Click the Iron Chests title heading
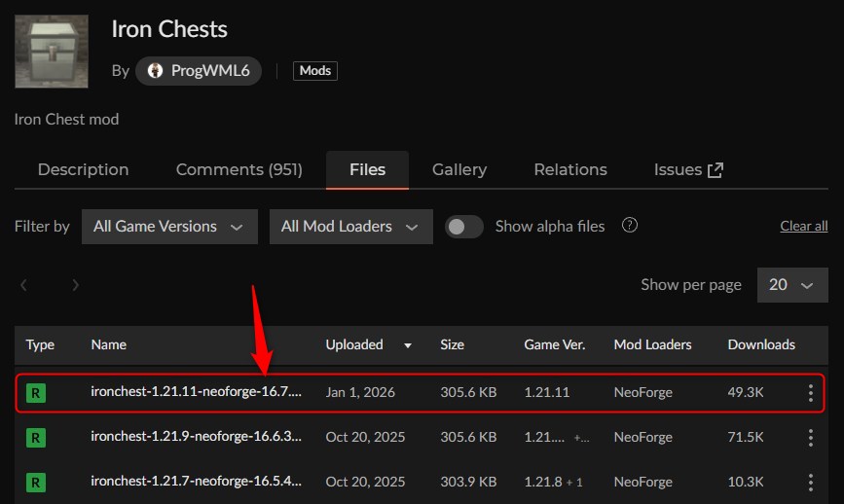The width and height of the screenshot is (844, 504). pos(169,29)
